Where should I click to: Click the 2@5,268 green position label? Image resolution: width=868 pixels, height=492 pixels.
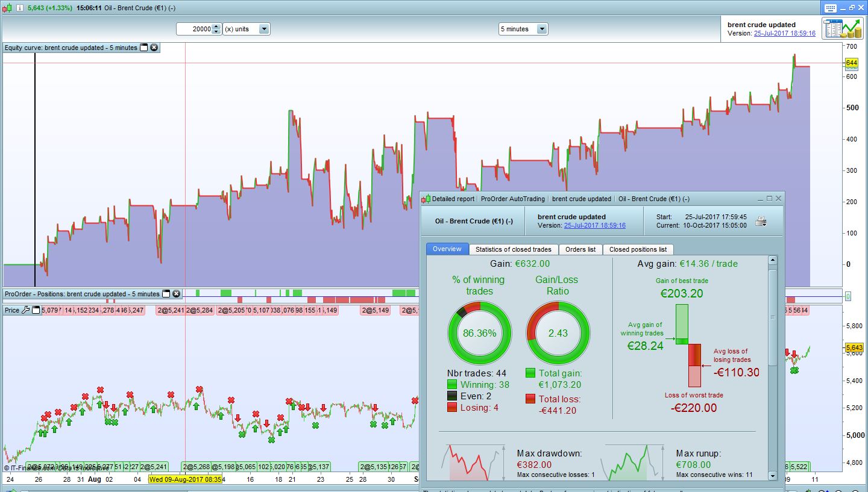coord(197,467)
